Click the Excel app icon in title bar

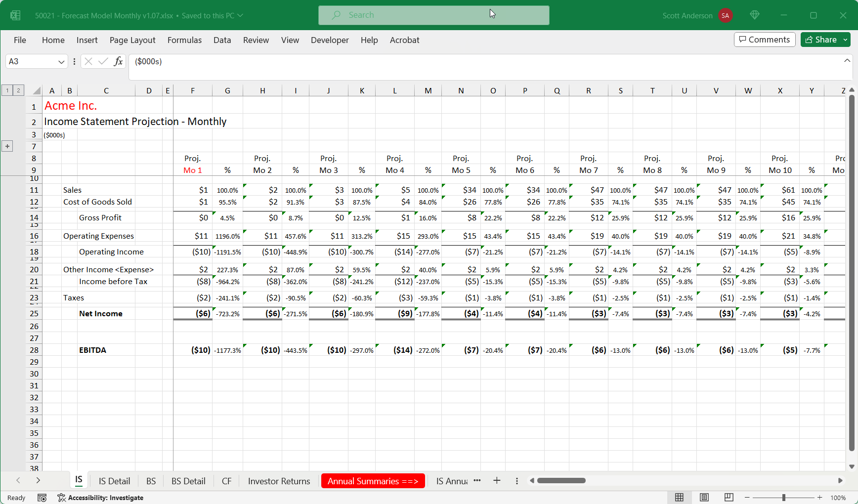pyautogui.click(x=15, y=15)
